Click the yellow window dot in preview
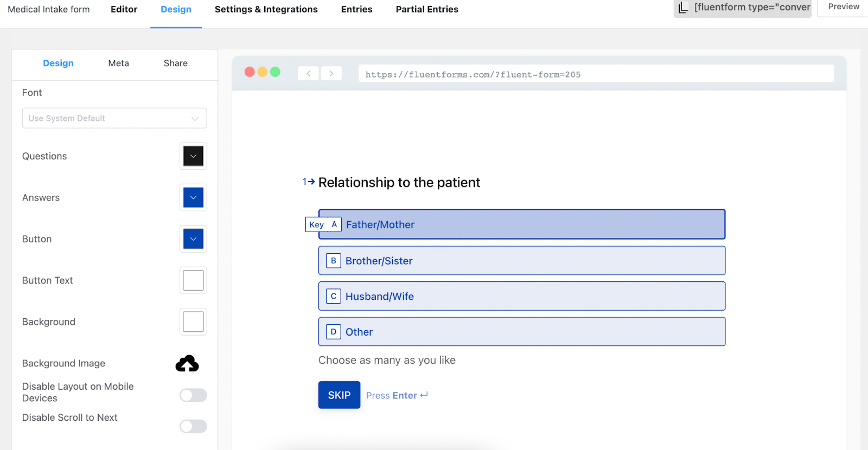868x450 pixels. pos(263,72)
